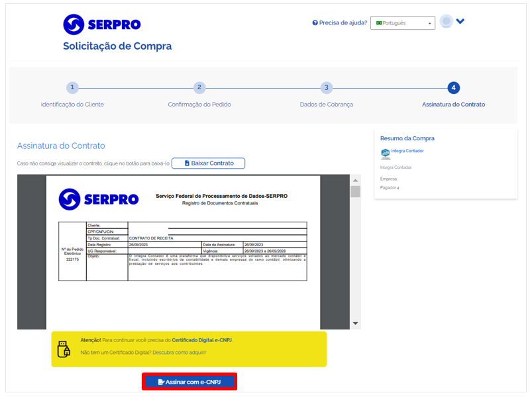Open the Integra Contador link in summary
This screenshot has height=399, width=532.
click(x=407, y=151)
